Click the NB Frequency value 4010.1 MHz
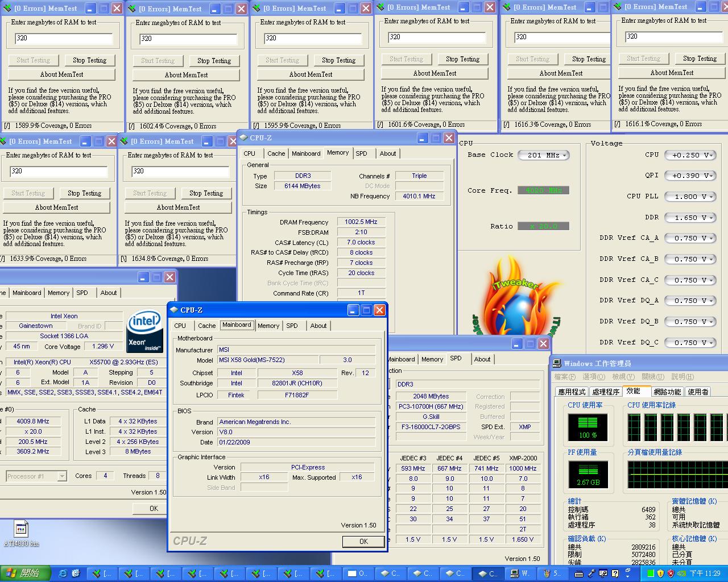Screen dimensions: 728x582 point(419,196)
